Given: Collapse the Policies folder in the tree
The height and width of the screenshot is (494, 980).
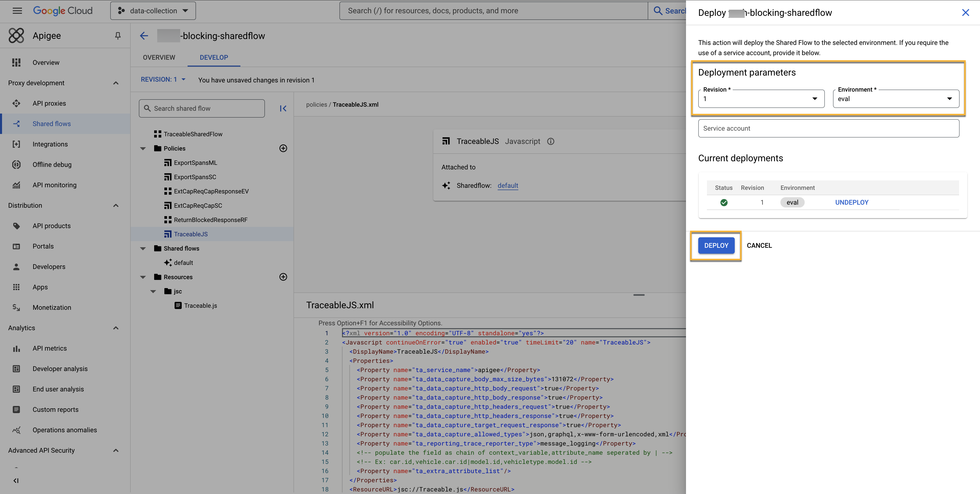Looking at the screenshot, I should [x=143, y=149].
